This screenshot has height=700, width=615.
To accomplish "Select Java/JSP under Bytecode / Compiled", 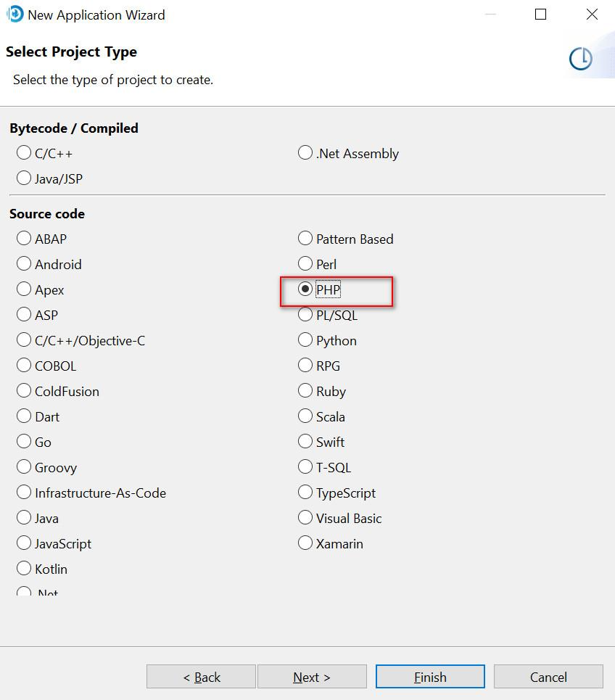I will [22, 178].
